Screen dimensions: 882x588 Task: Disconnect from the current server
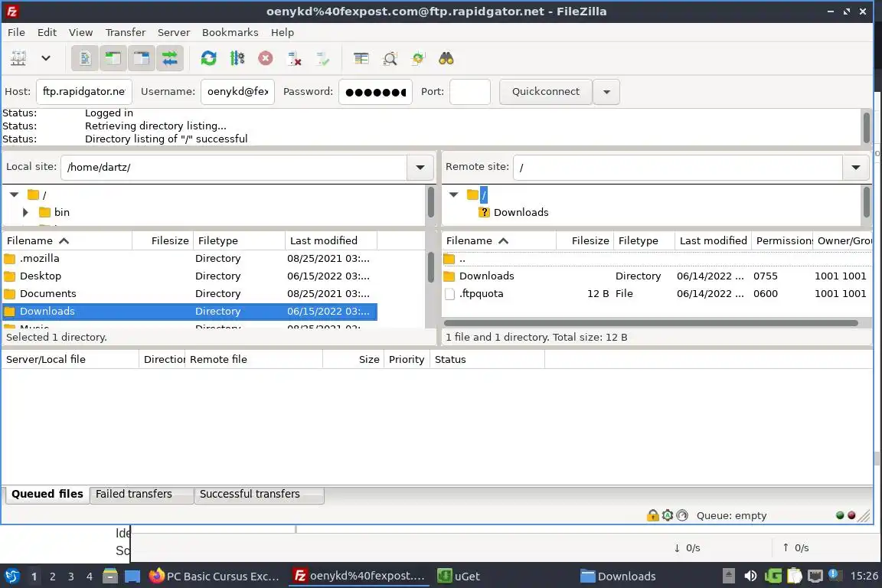[294, 58]
